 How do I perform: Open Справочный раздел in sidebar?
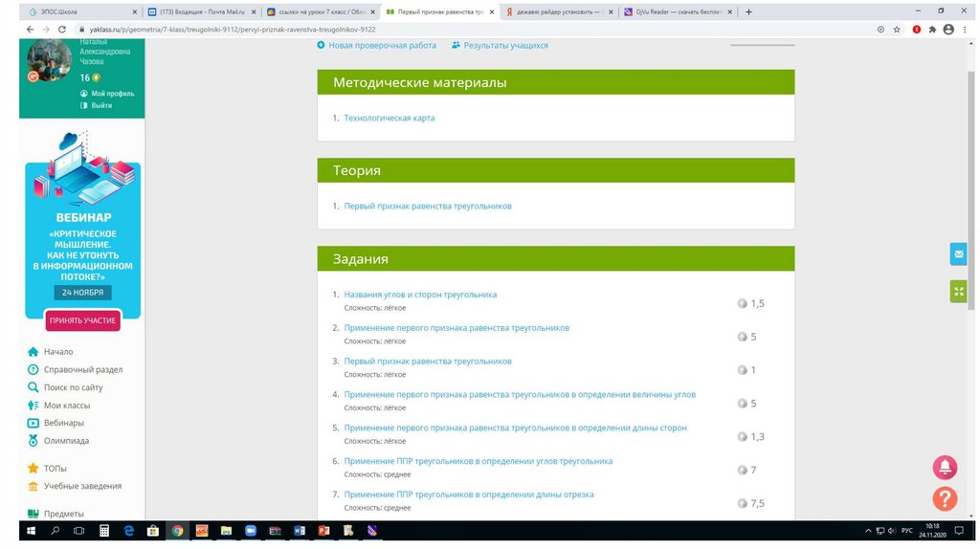point(83,369)
